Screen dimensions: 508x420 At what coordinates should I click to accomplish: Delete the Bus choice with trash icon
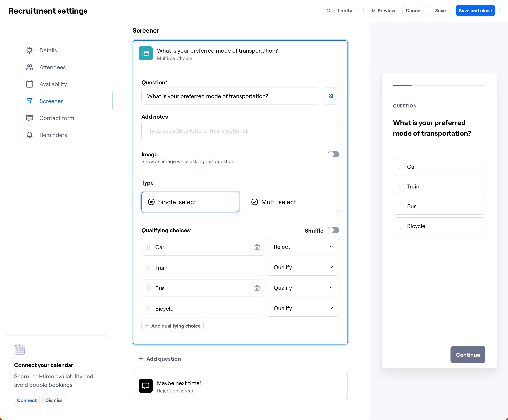pos(257,288)
